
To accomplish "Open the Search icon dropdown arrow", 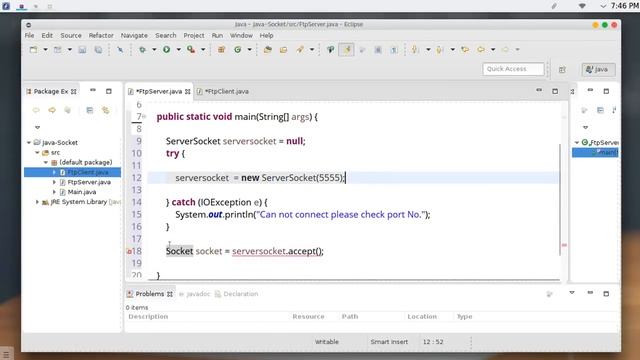I will pyautogui.click(x=312, y=49).
